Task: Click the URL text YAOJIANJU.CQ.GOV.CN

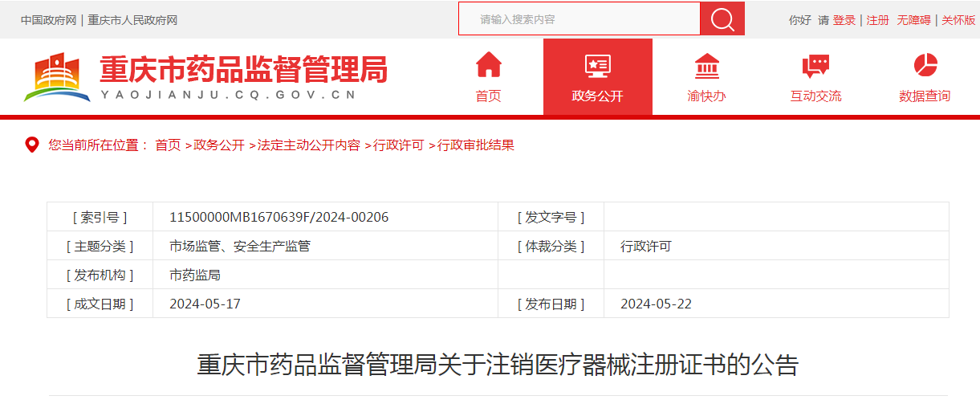Action: tap(229, 96)
